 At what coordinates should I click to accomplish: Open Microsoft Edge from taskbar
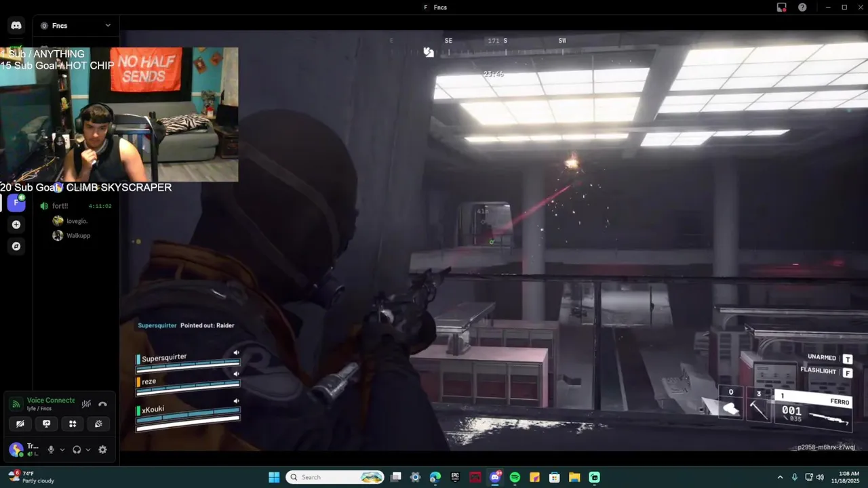(435, 477)
